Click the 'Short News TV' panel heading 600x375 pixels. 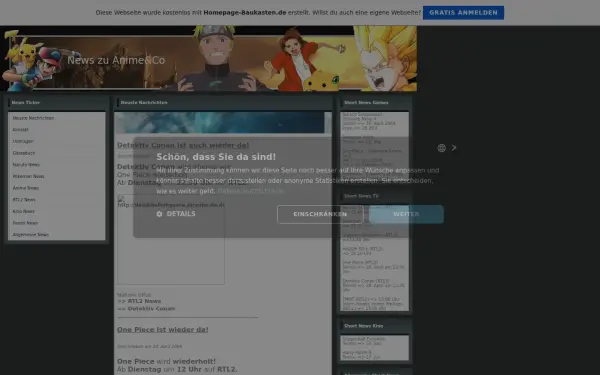tap(361, 196)
